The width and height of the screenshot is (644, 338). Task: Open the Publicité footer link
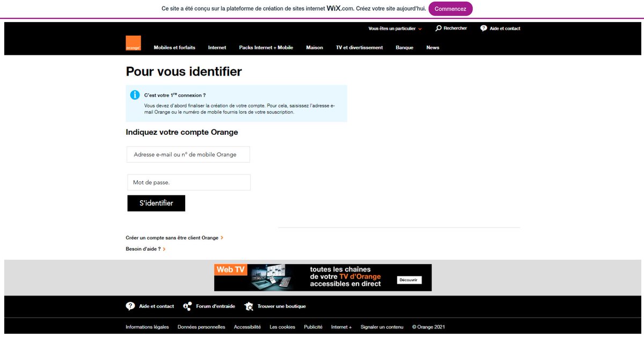(313, 327)
